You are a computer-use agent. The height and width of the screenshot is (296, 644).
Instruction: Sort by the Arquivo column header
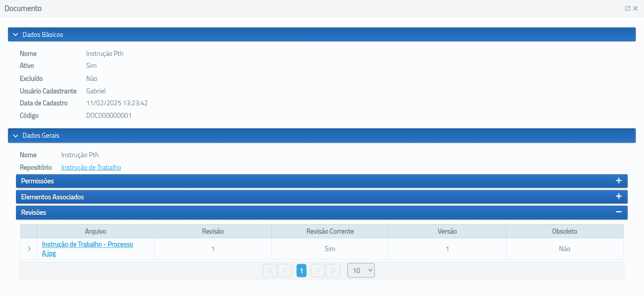95,231
